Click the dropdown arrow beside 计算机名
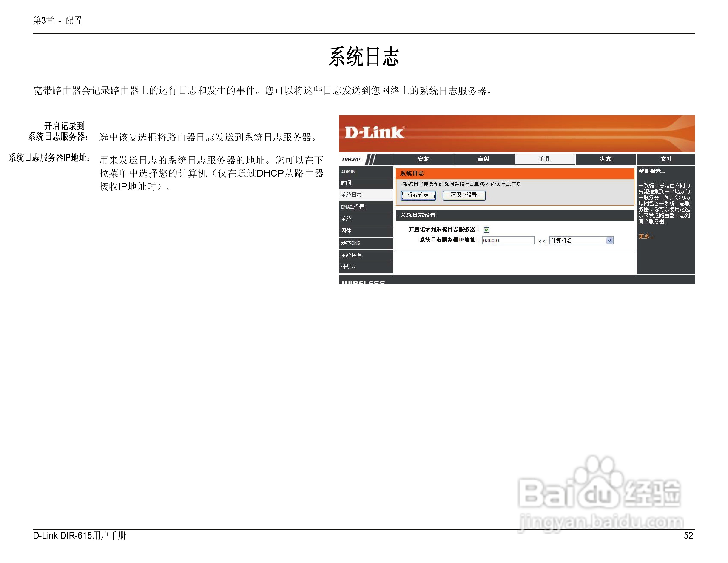Screen dimensions: 728x563 (609, 241)
